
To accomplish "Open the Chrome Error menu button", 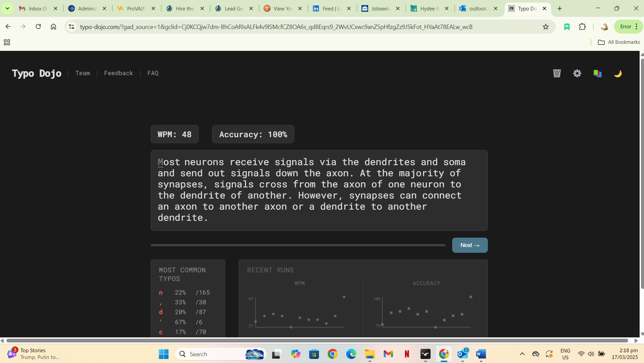I will pos(629,27).
